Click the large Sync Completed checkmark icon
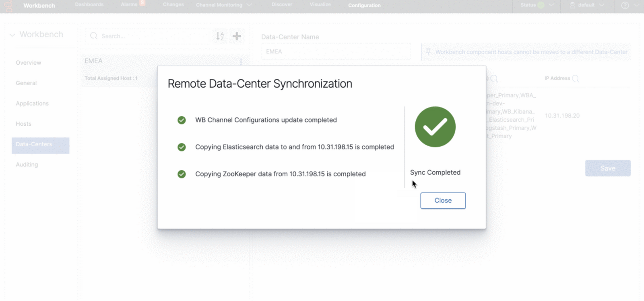Image resolution: width=644 pixels, height=301 pixels. (x=435, y=127)
